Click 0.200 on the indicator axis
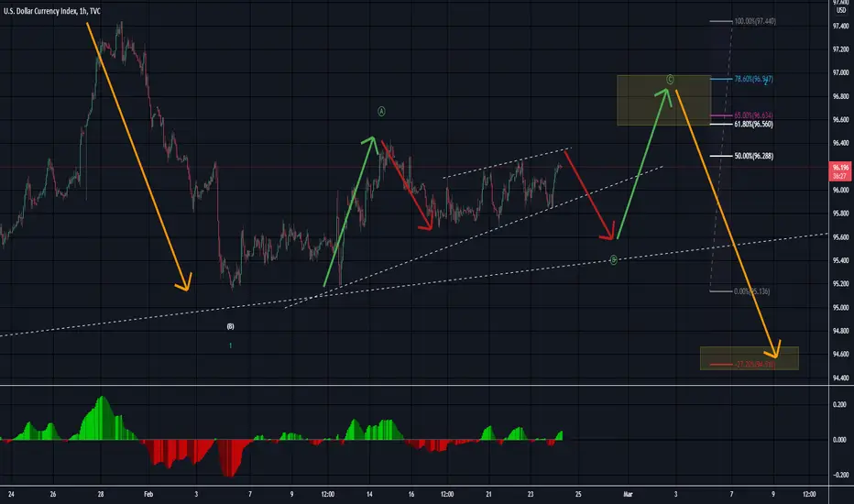The height and width of the screenshot is (504, 854). pos(840,404)
